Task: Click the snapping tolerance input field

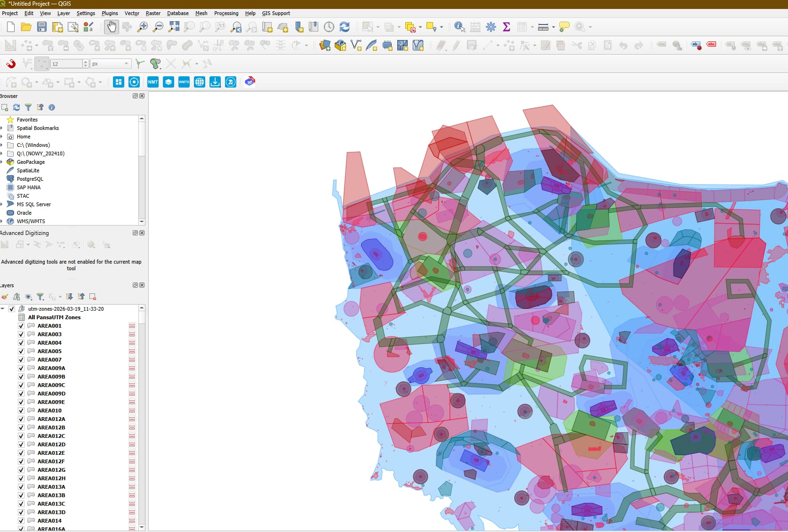Action: click(x=66, y=64)
